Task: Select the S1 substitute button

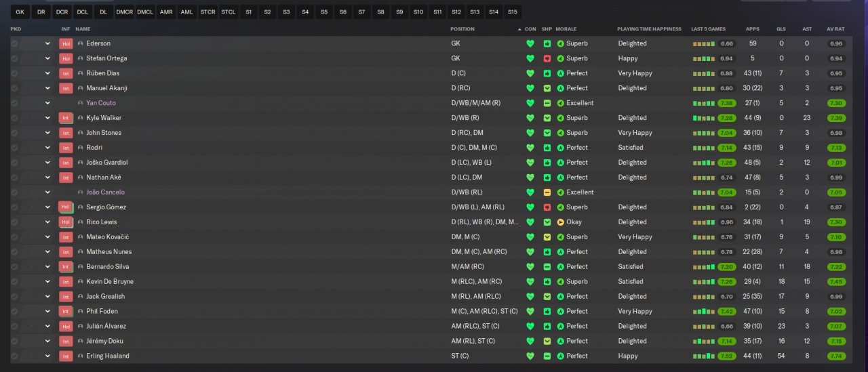Action: pyautogui.click(x=249, y=12)
